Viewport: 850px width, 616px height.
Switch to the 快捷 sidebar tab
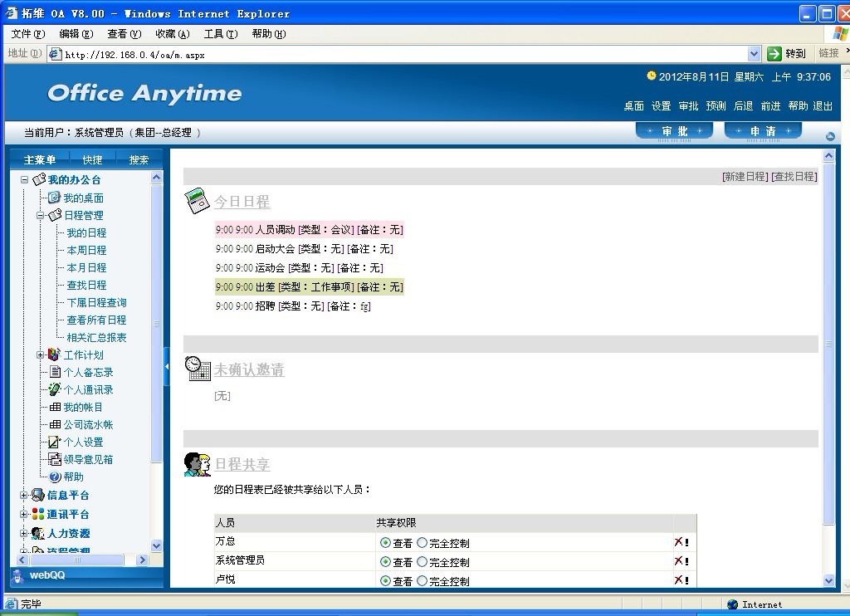[92, 160]
